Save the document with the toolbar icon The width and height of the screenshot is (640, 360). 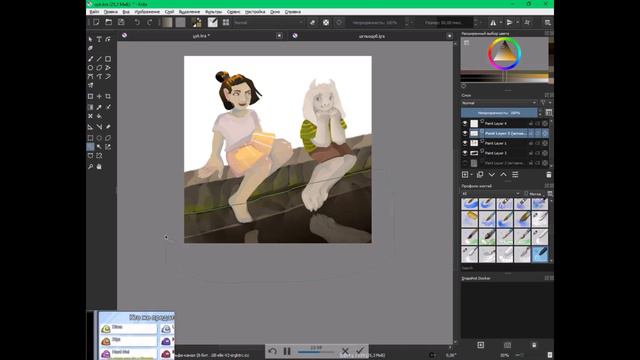121,22
